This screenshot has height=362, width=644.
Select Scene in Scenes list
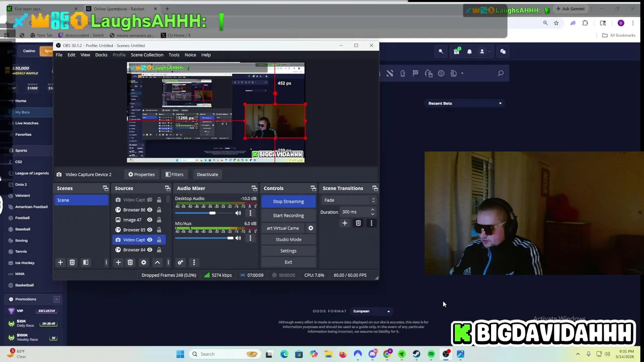[x=81, y=200]
